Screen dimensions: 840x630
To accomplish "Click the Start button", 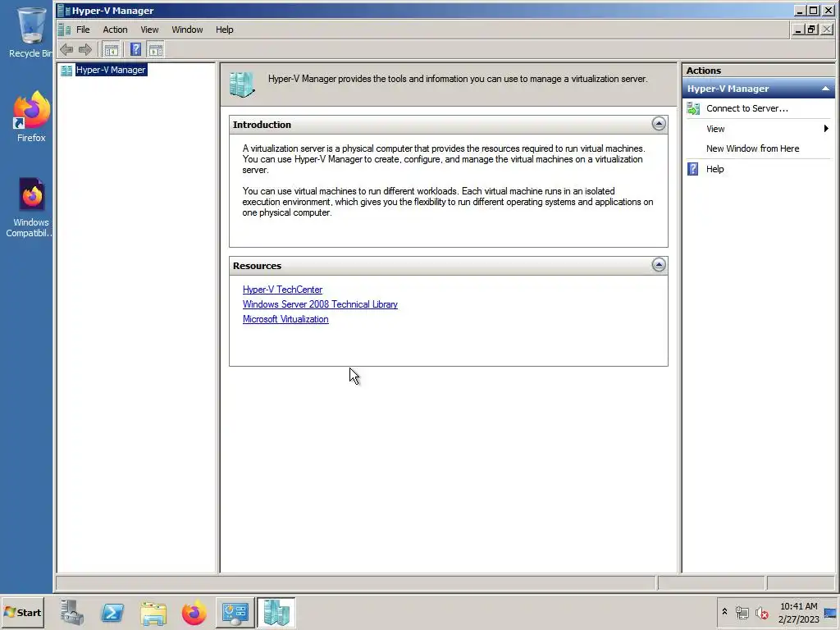I will pos(22,612).
